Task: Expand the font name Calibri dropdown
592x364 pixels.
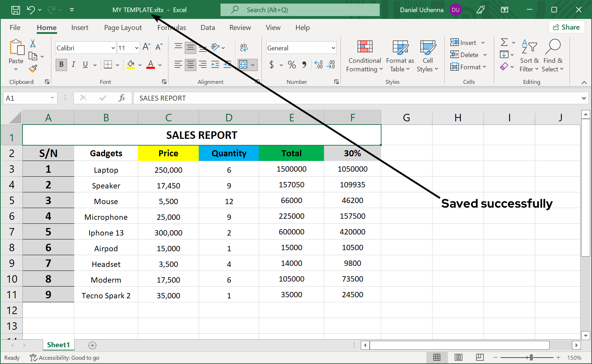Action: [x=113, y=48]
